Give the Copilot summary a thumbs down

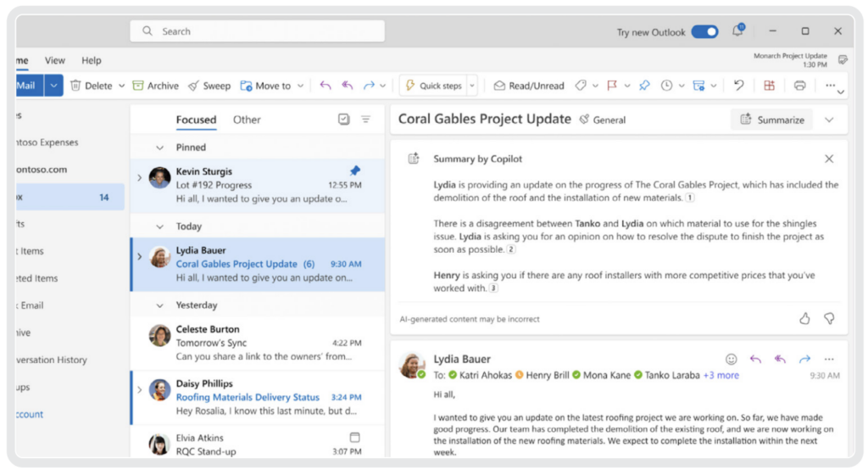click(x=829, y=318)
